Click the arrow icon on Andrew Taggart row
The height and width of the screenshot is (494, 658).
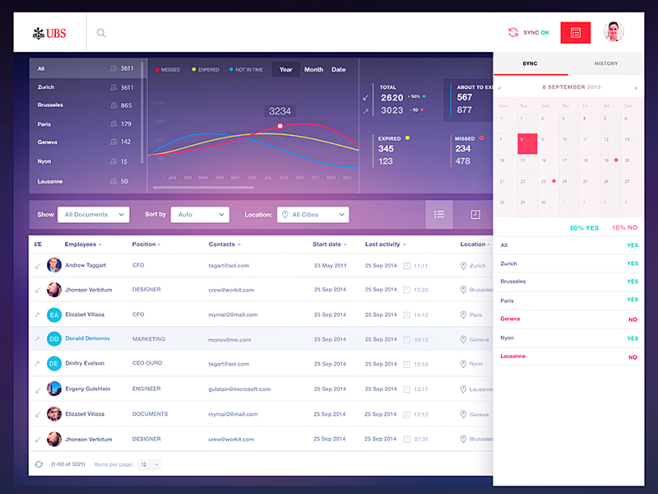38,266
